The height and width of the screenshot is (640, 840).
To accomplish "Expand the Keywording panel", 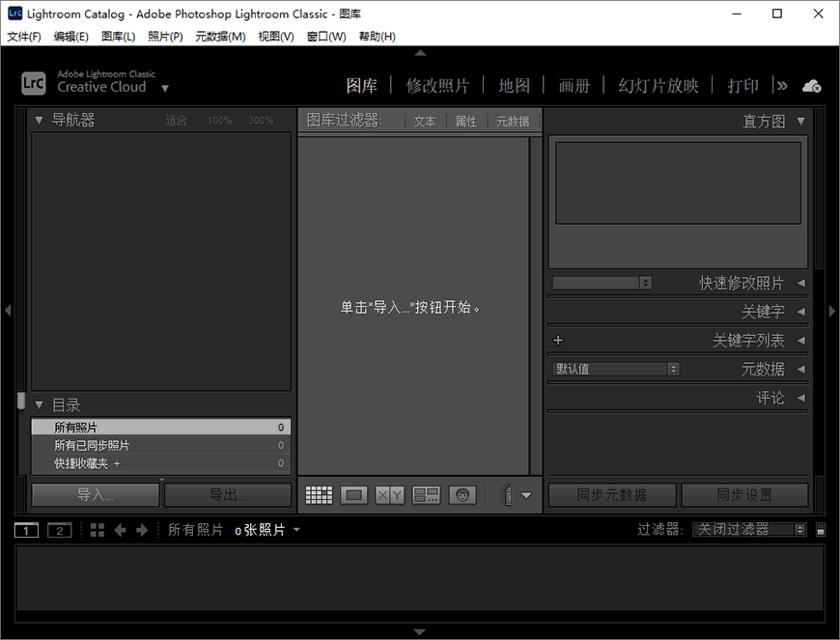I will [x=800, y=311].
